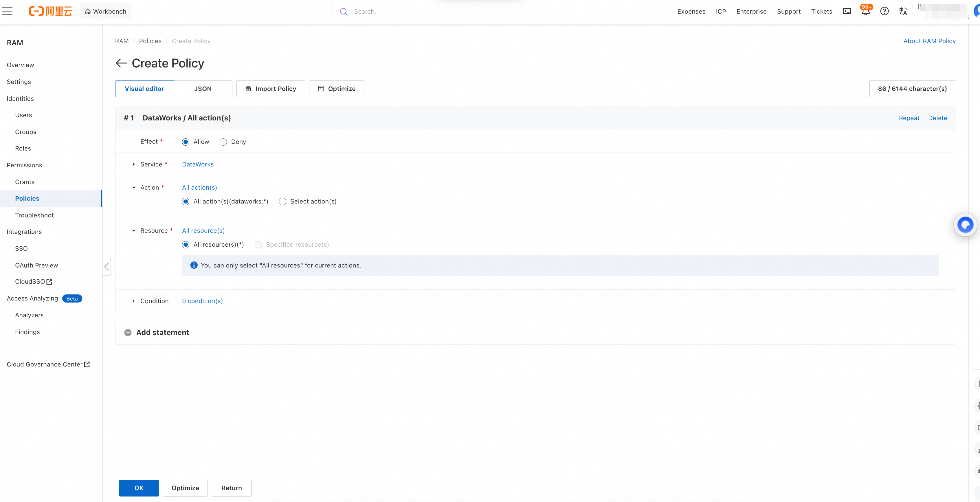Screen dimensions: 980x502
Task: Choose Select action(s) option
Action: [283, 202]
